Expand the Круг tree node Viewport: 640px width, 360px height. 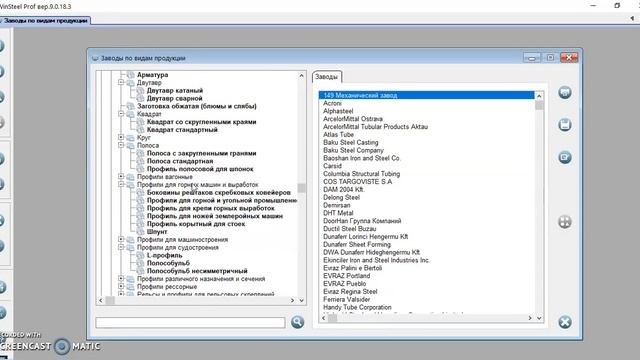[121, 137]
